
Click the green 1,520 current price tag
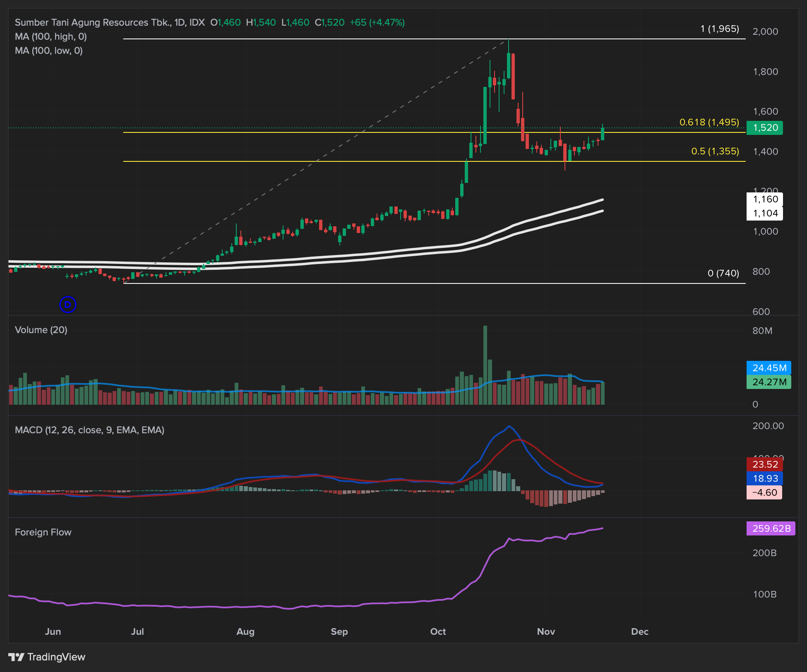coord(764,127)
